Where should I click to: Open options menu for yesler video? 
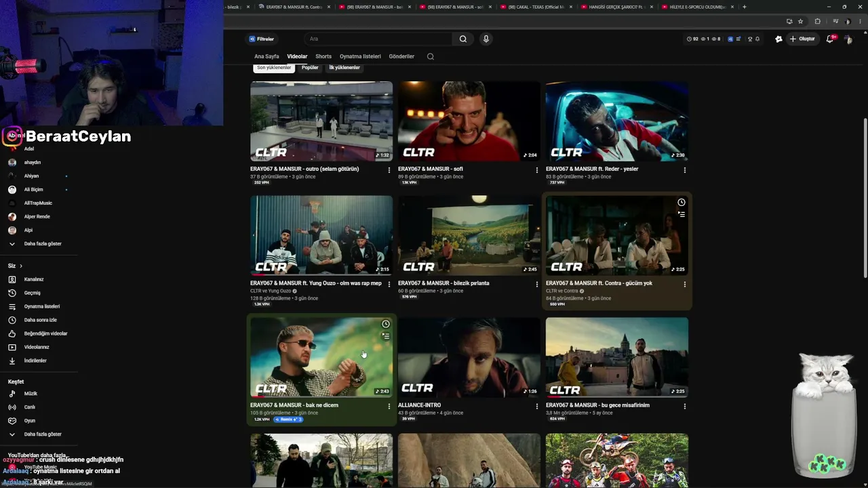[685, 170]
